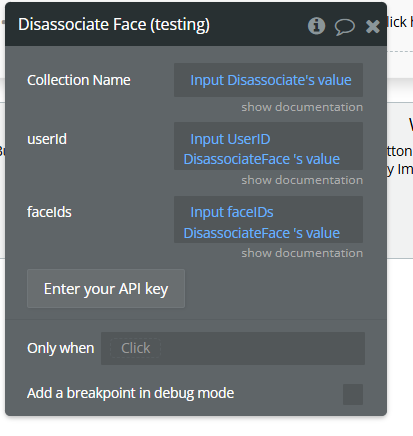Click the Add a breakpoint in debug mode label
413x436 pixels.
pos(130,393)
